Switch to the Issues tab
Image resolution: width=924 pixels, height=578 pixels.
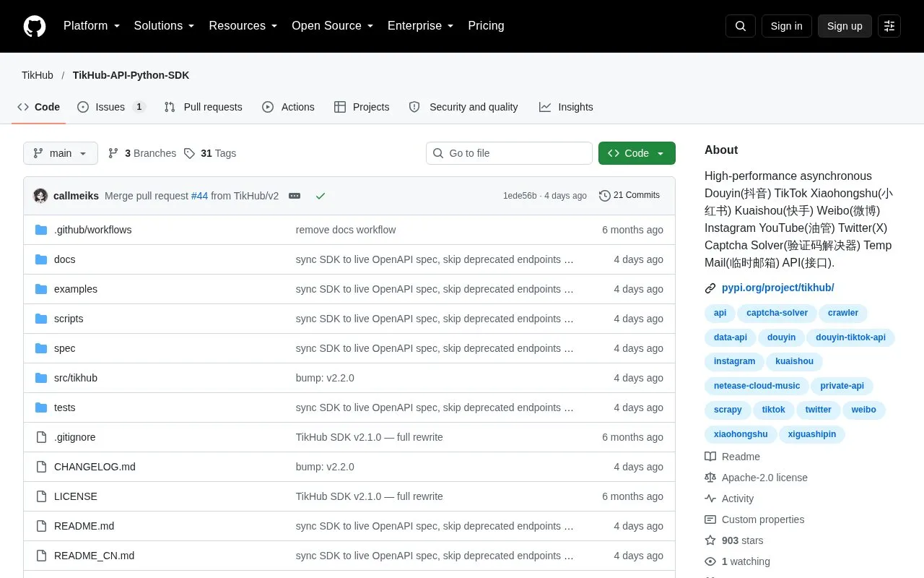[111, 107]
